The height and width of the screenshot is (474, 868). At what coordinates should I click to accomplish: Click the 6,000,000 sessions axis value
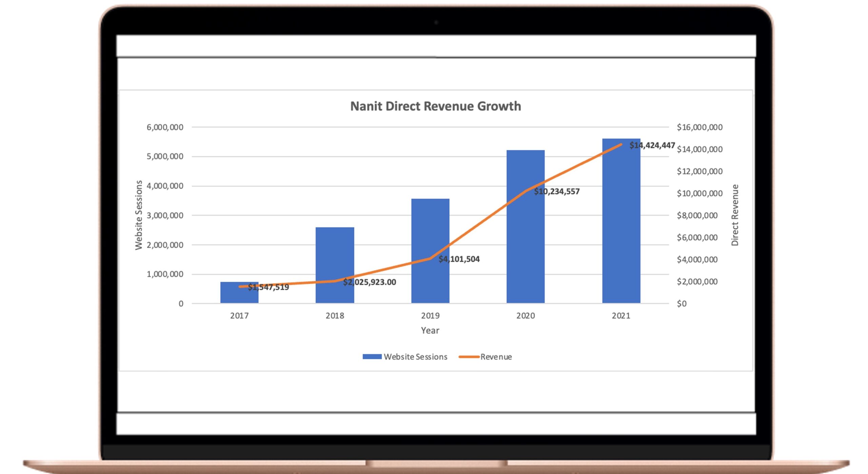point(165,127)
